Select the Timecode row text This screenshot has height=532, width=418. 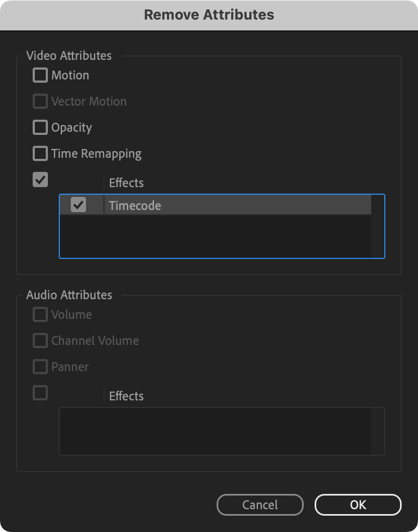135,206
